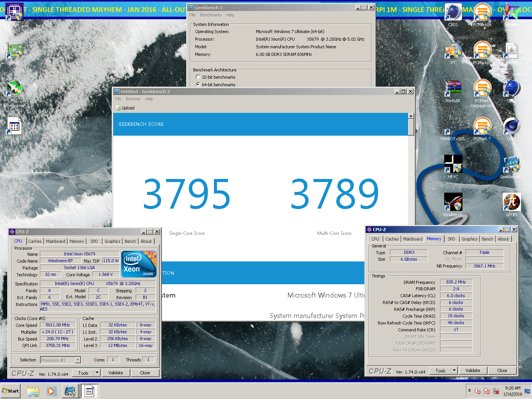Open About tab in CPU-Z processor window
Image resolution: width=532 pixels, height=399 pixels.
146,241
